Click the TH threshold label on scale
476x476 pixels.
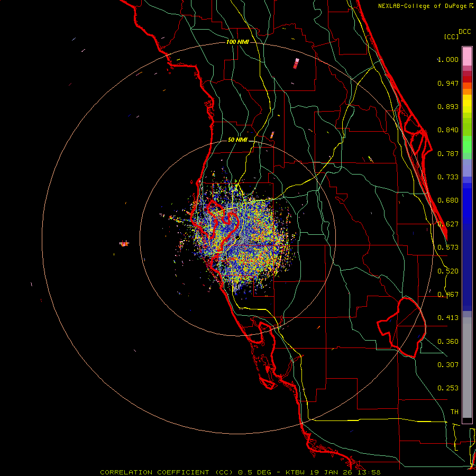(x=454, y=411)
